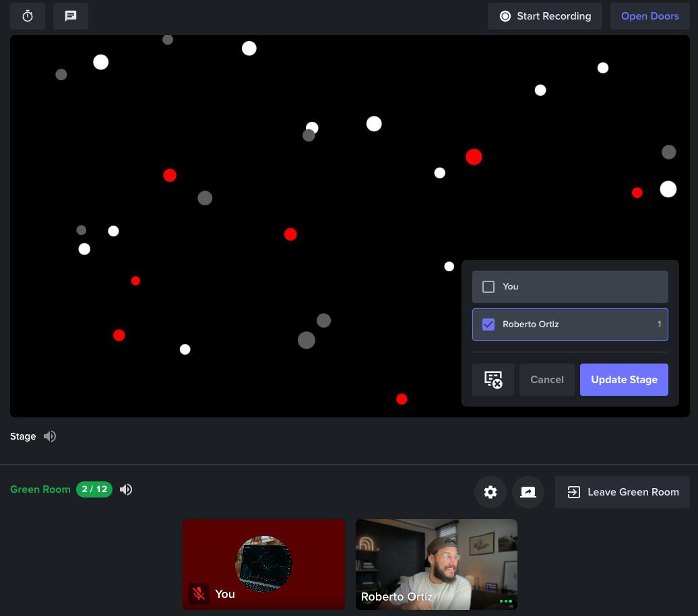
Task: Cancel the stage update
Action: (x=547, y=380)
